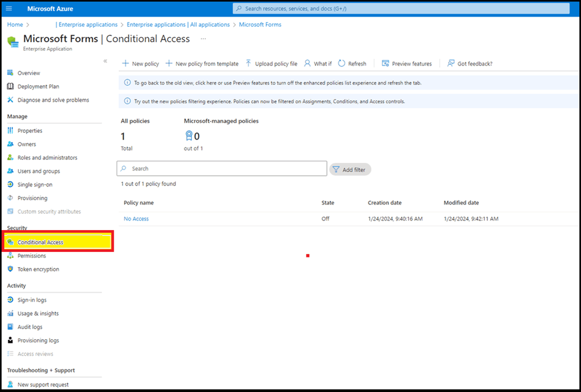581x392 pixels.
Task: Open the Audit logs menu item
Action: tap(30, 327)
